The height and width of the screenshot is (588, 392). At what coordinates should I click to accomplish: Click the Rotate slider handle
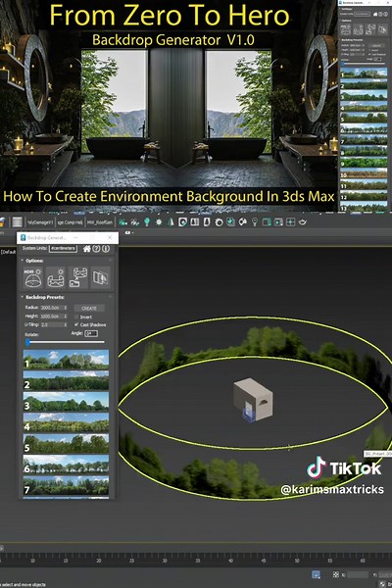click(27, 342)
